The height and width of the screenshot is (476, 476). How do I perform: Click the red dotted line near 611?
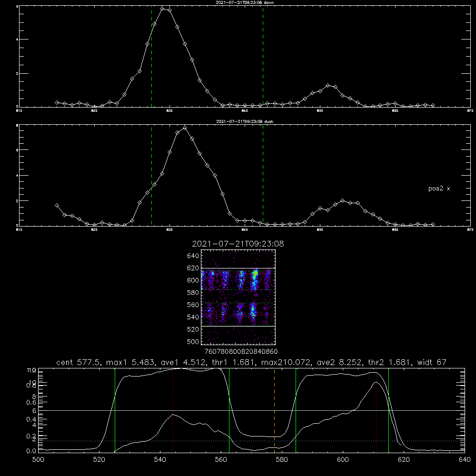tap(376, 410)
